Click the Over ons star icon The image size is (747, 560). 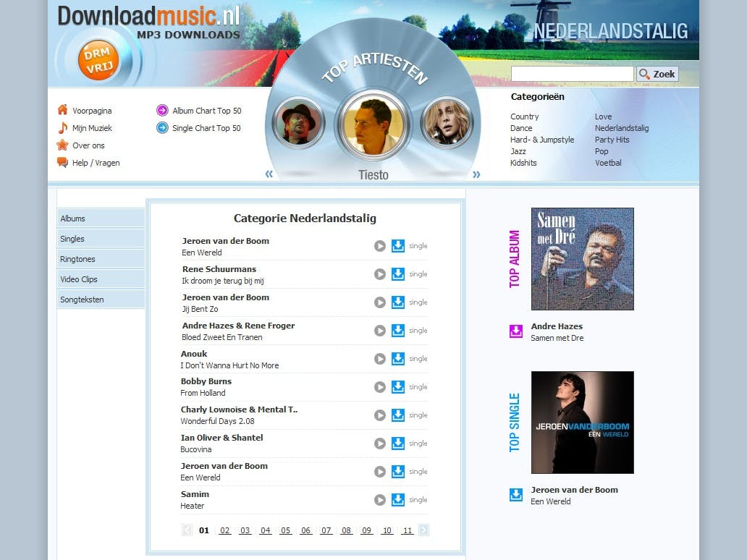[x=62, y=145]
